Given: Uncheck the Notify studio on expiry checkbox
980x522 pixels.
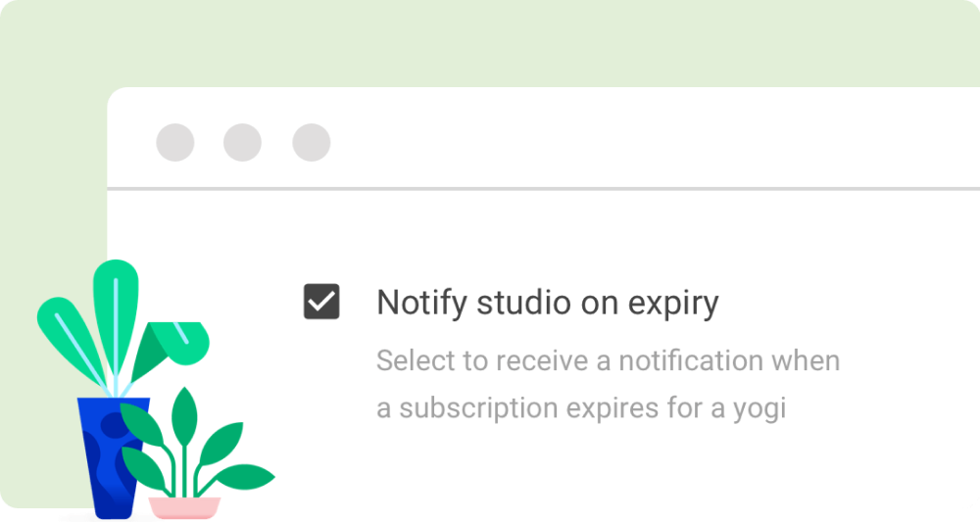Looking at the screenshot, I should (x=321, y=302).
